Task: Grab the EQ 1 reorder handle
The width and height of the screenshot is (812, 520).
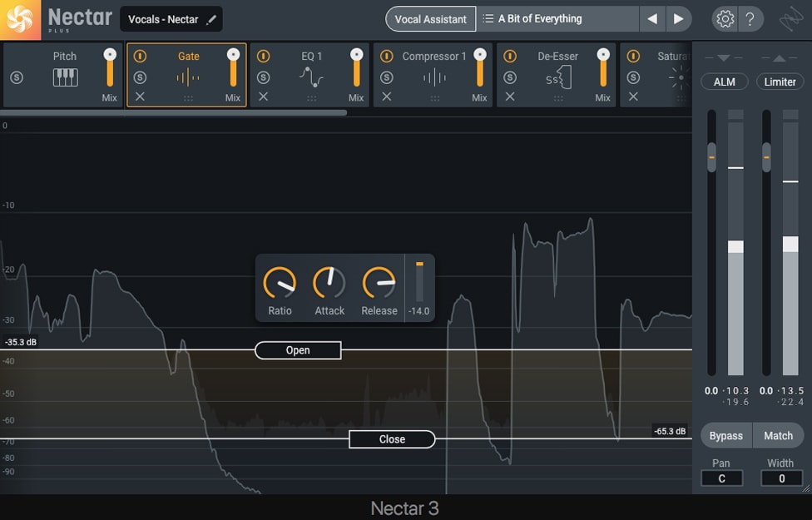Action: pyautogui.click(x=311, y=98)
